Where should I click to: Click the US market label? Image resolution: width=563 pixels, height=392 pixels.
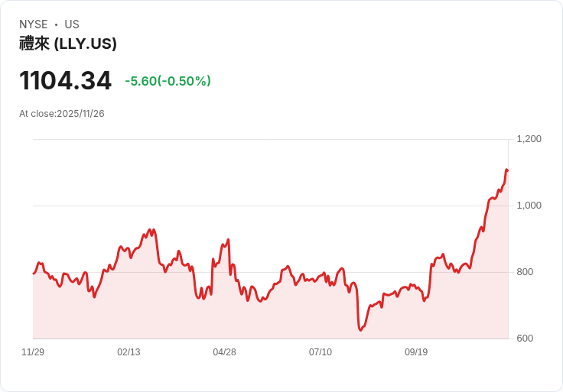pos(72,24)
